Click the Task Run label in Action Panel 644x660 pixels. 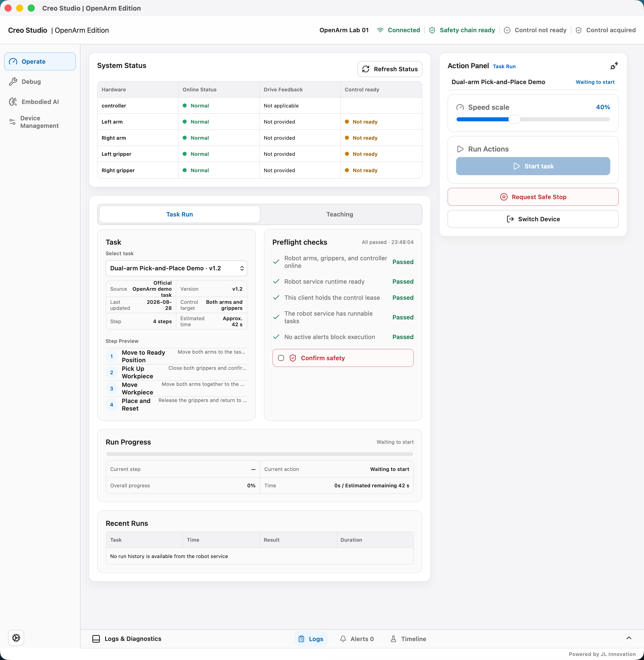(x=504, y=66)
